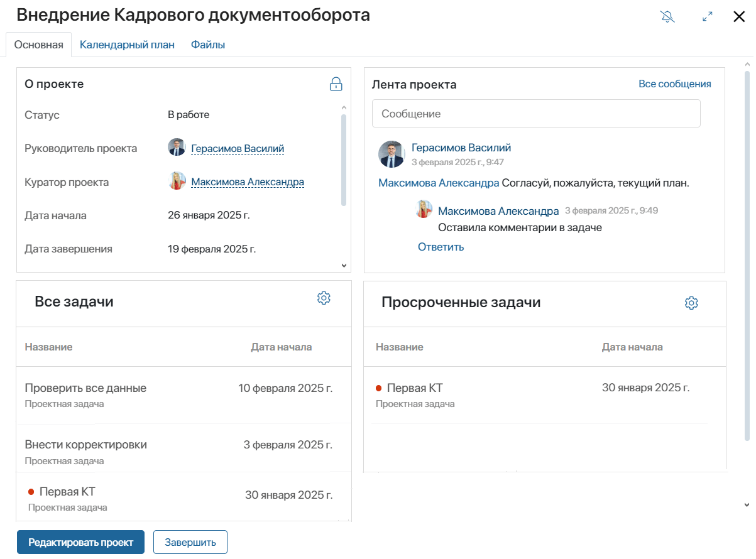Click down arrow of О проекте scrollbar
The width and height of the screenshot is (756, 559).
point(344,266)
